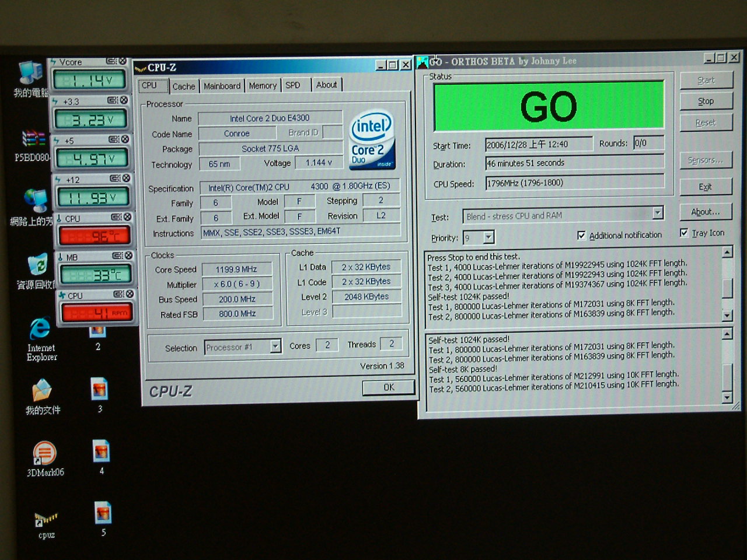
Task: Click the lower ORTHOS log scrollbar thumb
Action: [x=727, y=377]
